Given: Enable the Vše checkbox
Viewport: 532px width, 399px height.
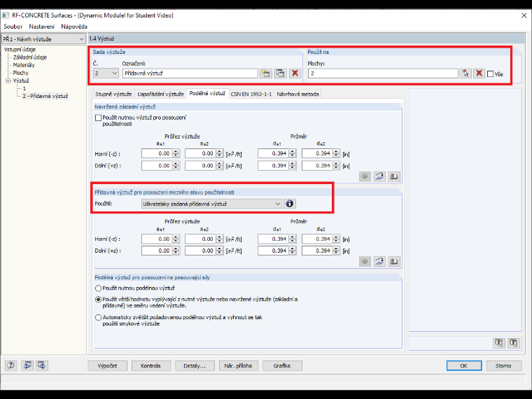Looking at the screenshot, I should coord(490,74).
